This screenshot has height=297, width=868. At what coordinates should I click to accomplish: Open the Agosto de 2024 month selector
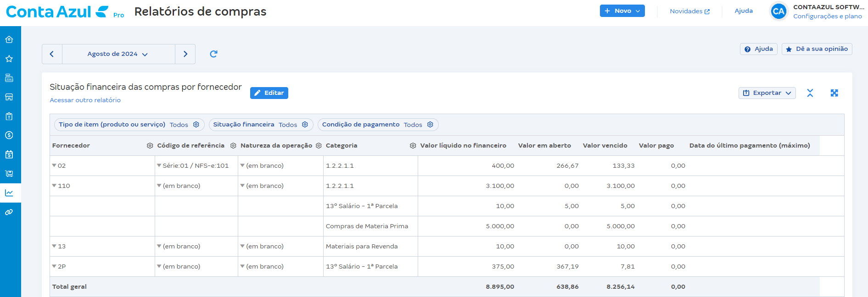(118, 54)
